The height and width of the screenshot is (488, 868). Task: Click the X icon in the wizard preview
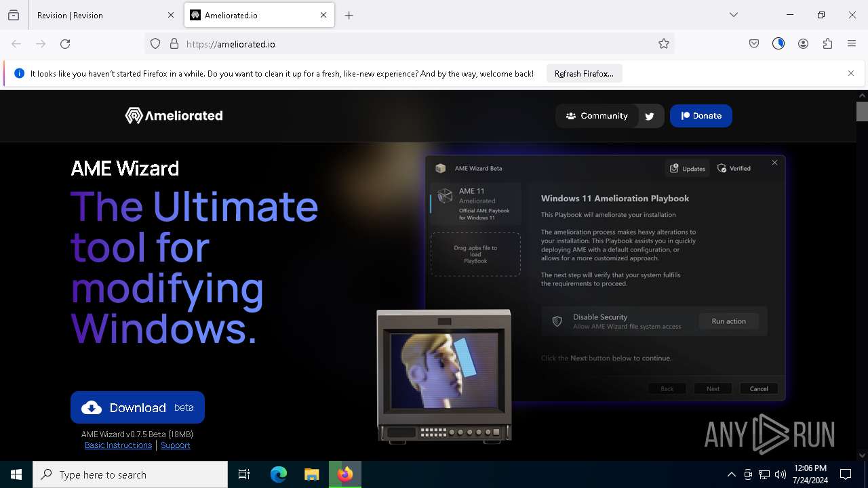(775, 163)
